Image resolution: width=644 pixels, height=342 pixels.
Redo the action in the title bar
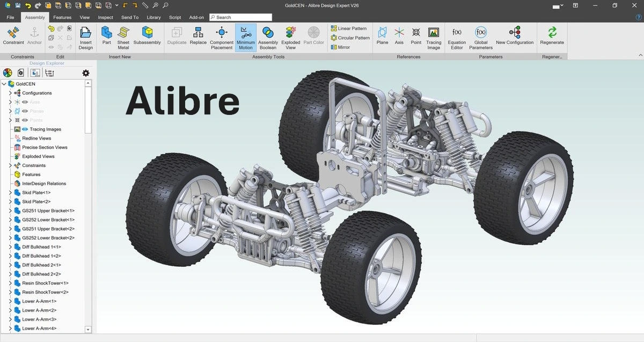click(x=39, y=5)
